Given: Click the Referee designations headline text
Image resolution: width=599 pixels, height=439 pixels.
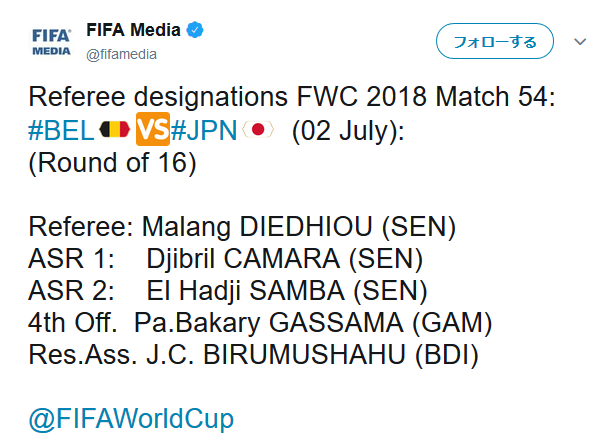Looking at the screenshot, I should [292, 96].
